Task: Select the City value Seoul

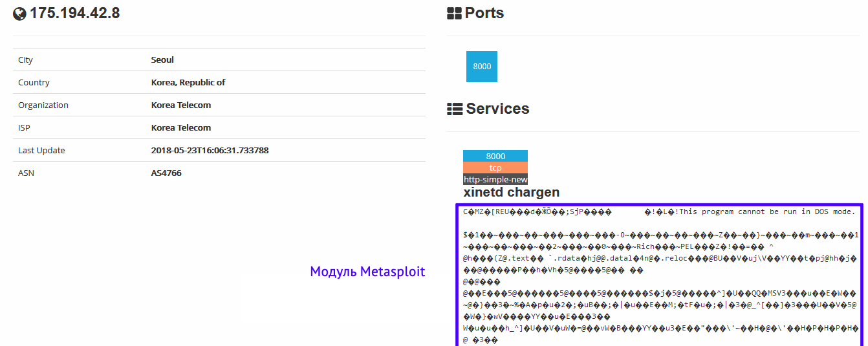Action: [x=162, y=59]
